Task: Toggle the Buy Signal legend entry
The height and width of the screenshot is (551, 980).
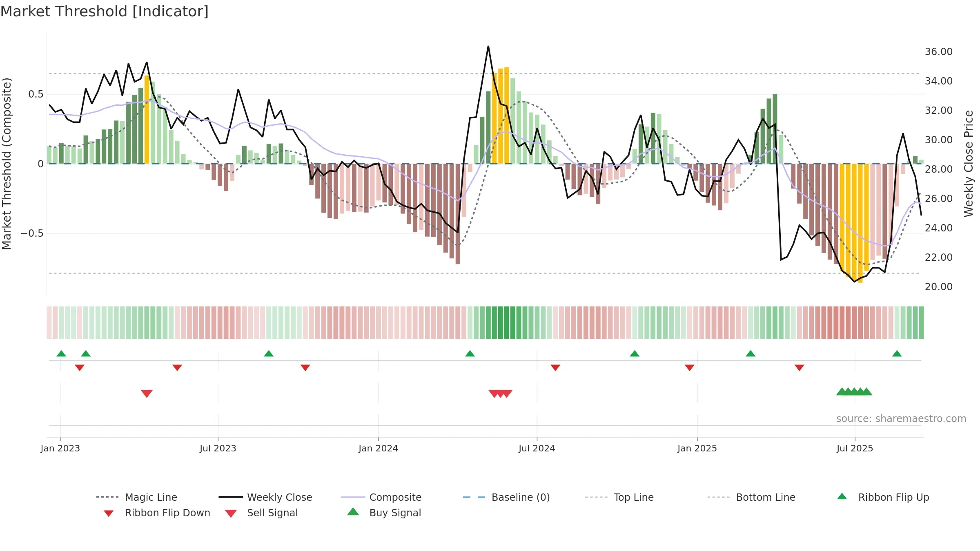Action: 384,513
